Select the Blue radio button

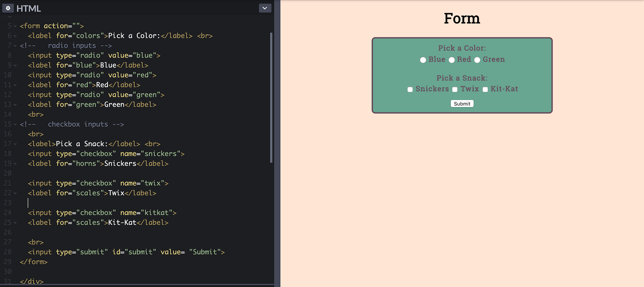(423, 60)
